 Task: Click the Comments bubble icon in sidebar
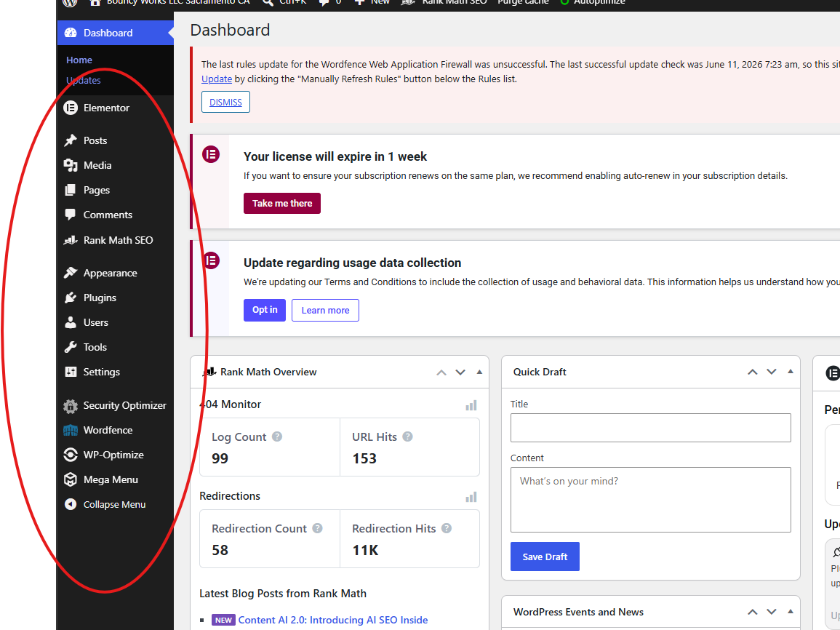click(x=70, y=215)
